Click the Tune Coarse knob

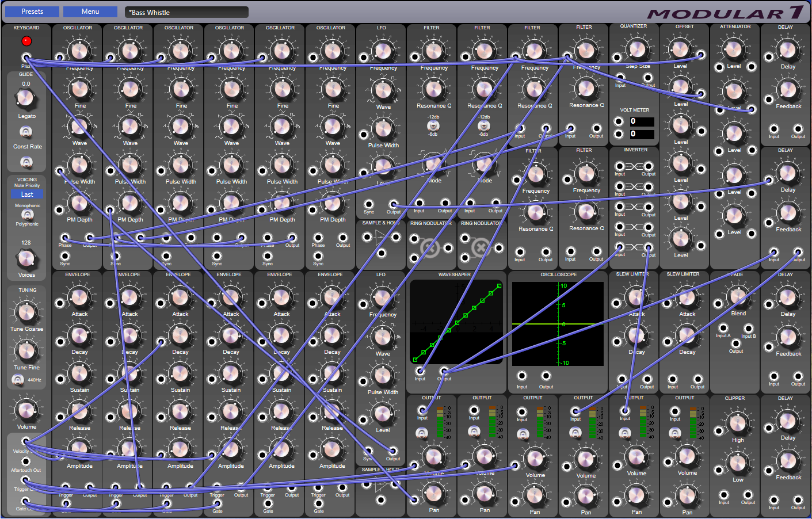click(x=26, y=312)
